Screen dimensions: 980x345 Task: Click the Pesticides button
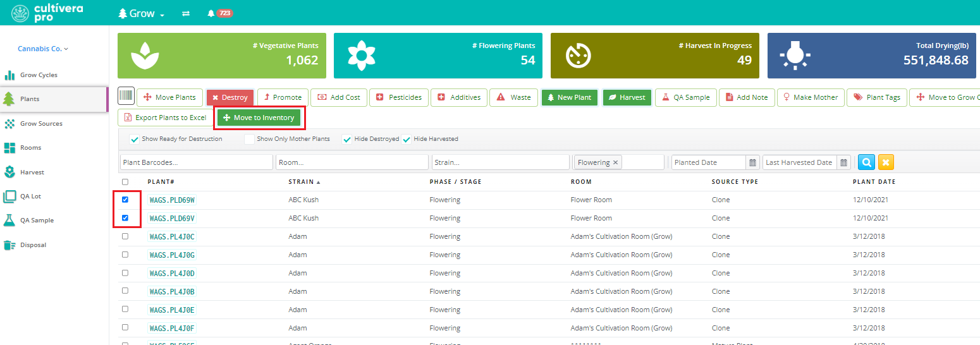[x=399, y=97]
